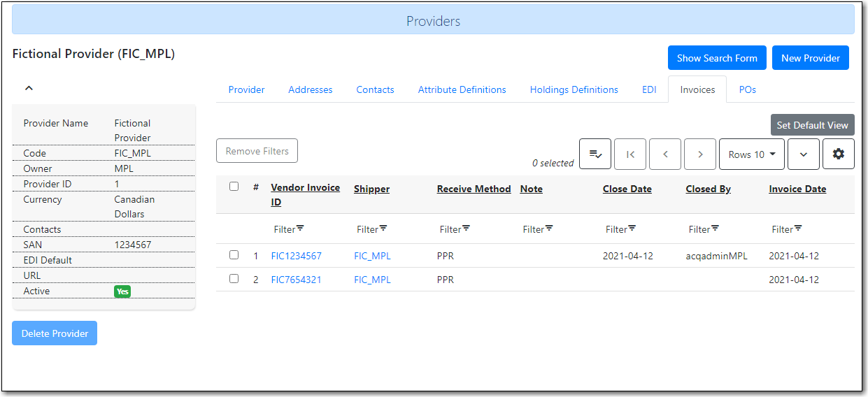This screenshot has width=868, height=397.
Task: Sort by Closed By column header
Action: [x=709, y=189]
